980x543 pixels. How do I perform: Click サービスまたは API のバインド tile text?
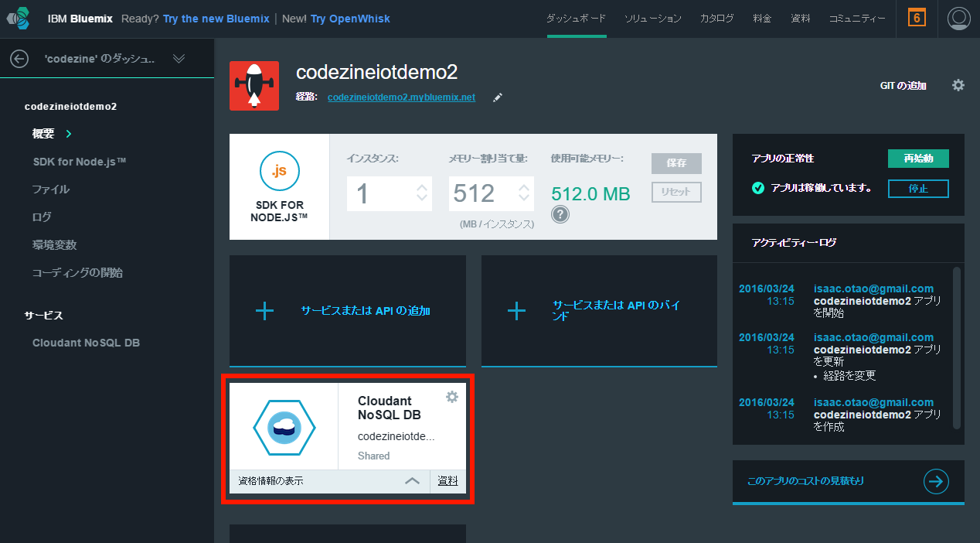tap(617, 311)
